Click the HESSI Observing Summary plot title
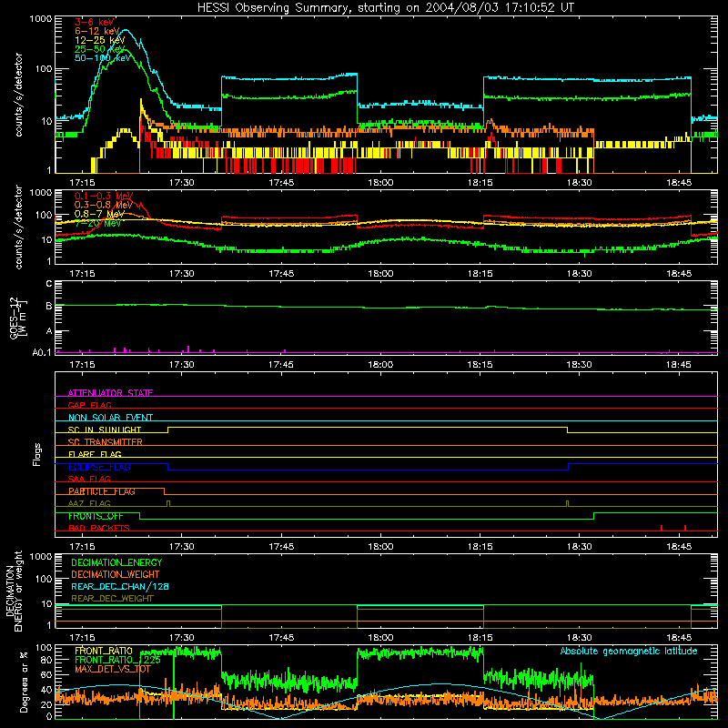Viewport: 728px width, 728px height. [x=386, y=7]
